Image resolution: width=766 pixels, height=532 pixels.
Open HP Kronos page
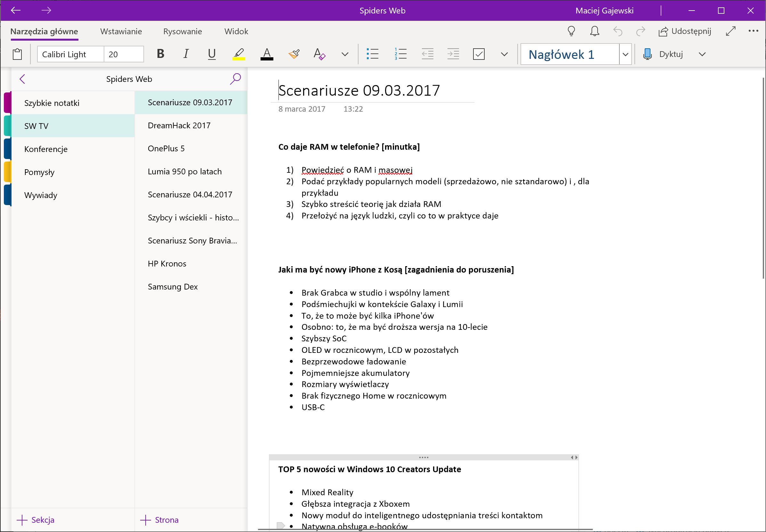(x=191, y=263)
